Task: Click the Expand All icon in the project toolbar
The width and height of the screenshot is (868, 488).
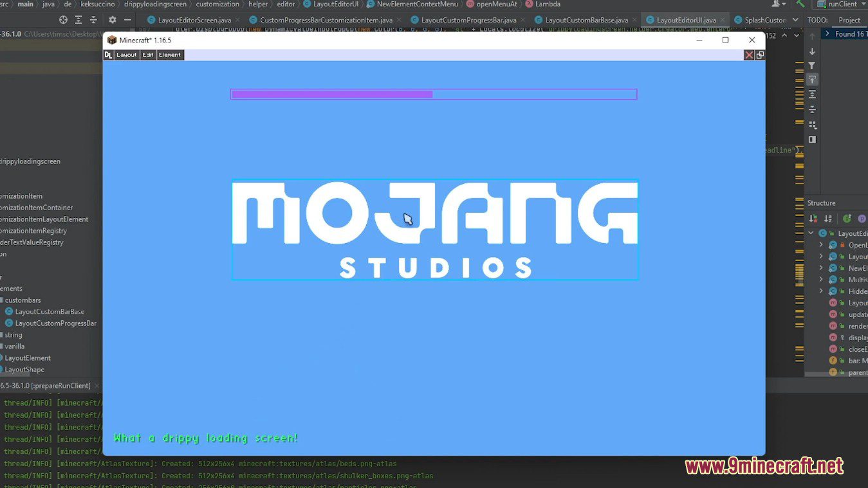Action: 78,20
